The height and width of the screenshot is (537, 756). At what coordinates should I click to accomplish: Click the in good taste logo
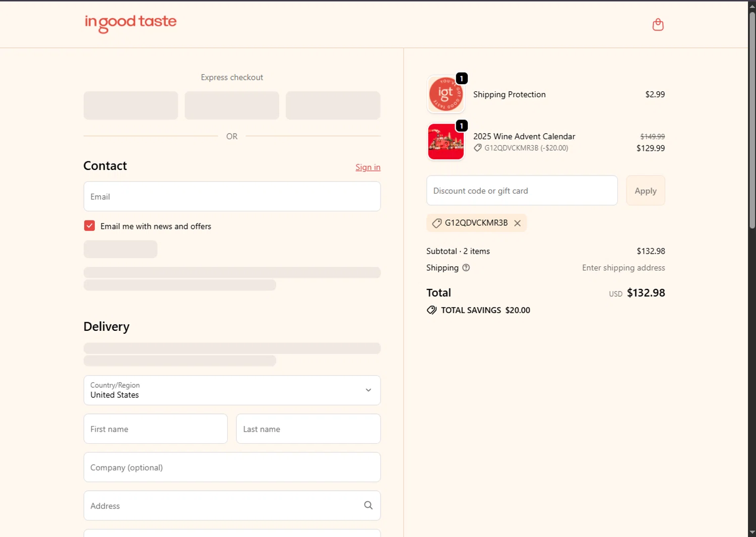click(131, 23)
